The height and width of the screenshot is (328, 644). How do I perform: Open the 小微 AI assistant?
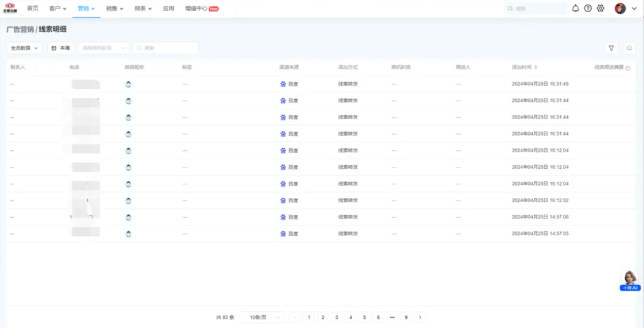pos(629,280)
